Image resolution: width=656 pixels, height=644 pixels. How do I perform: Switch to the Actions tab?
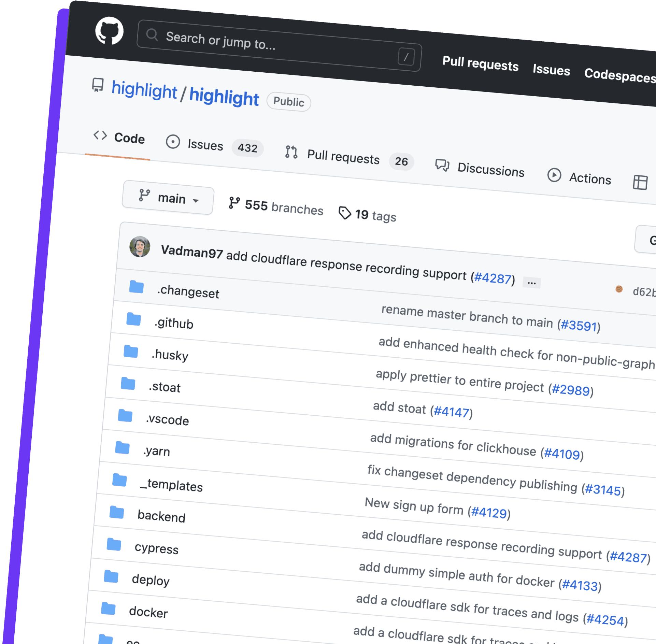[x=579, y=177]
